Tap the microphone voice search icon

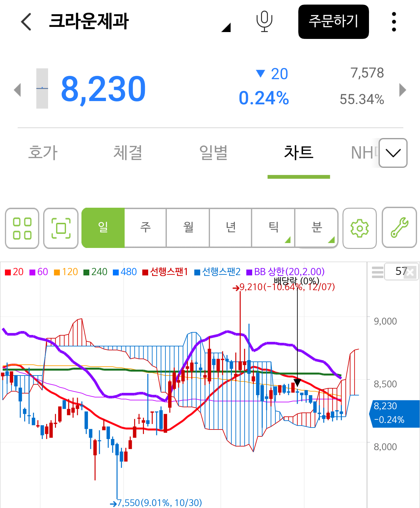(264, 22)
